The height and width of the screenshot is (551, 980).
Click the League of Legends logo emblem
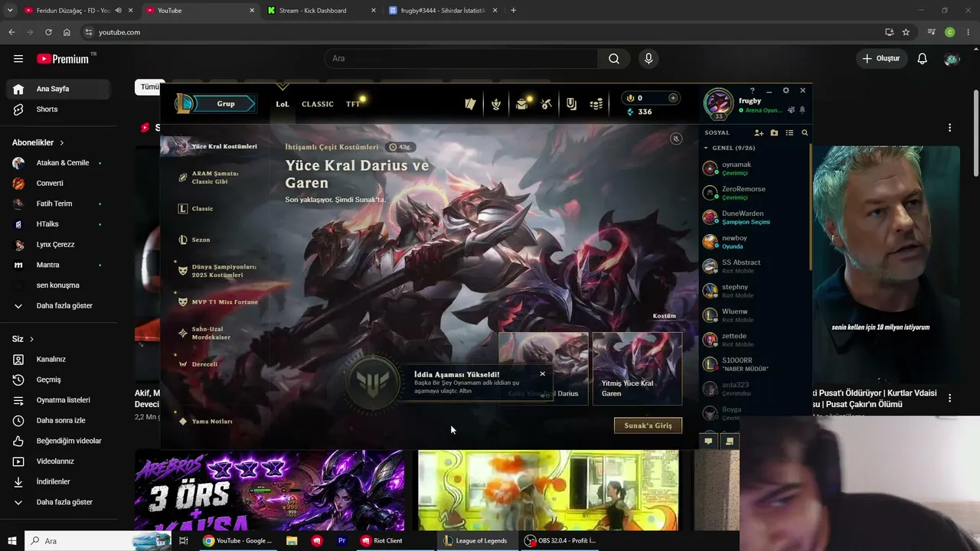(x=184, y=103)
